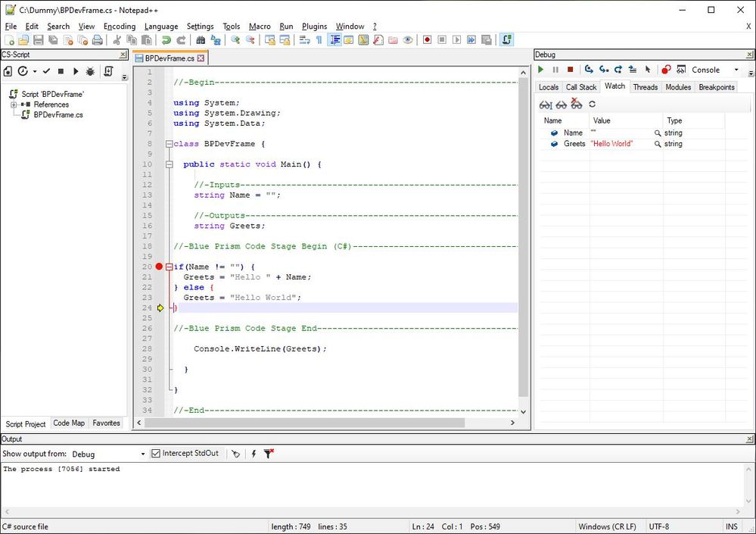Click the toggle breakpoint red circle icon

pos(666,70)
